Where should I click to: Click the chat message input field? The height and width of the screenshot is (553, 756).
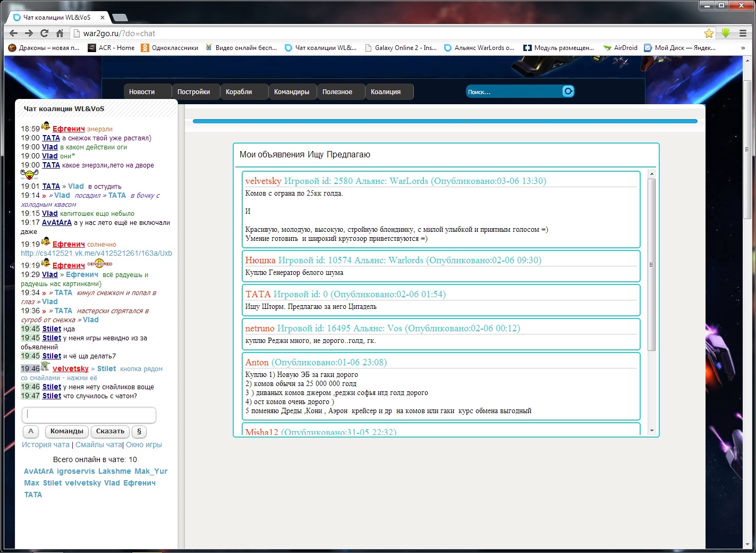89,414
